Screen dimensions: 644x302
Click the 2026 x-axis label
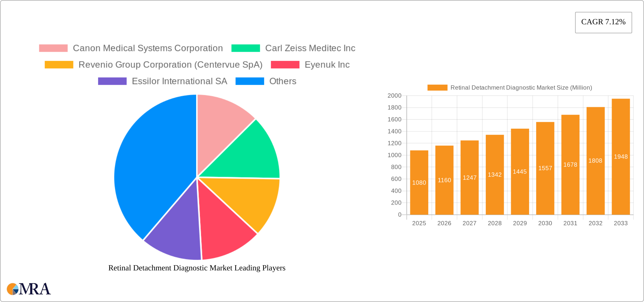point(444,223)
